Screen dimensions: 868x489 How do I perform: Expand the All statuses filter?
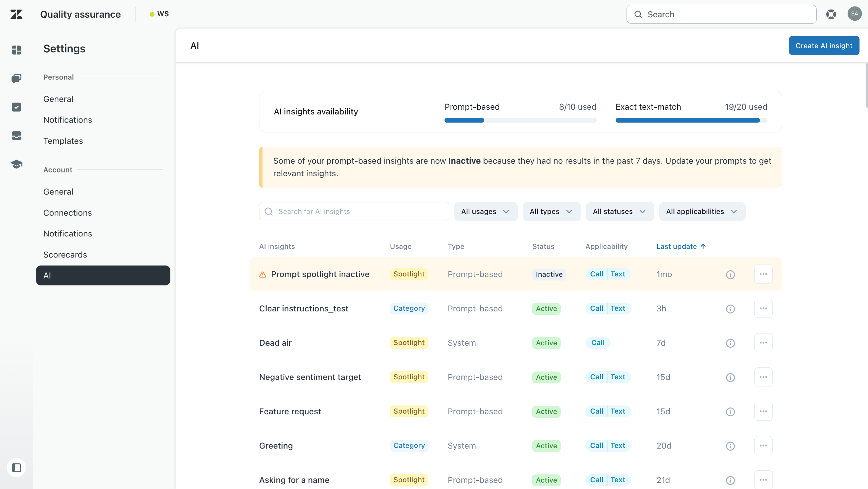(619, 212)
